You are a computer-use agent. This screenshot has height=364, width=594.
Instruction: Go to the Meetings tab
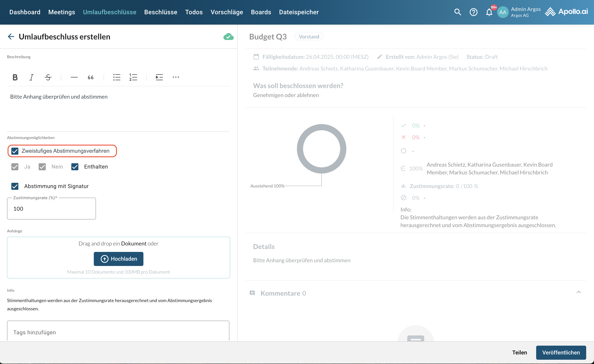[62, 12]
